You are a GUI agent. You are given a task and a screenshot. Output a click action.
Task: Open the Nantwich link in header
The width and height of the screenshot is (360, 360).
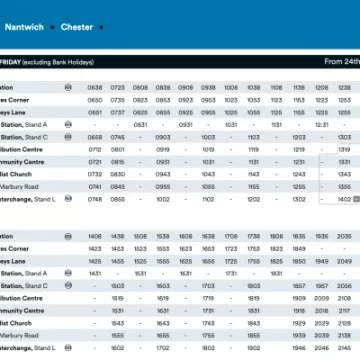click(x=24, y=27)
